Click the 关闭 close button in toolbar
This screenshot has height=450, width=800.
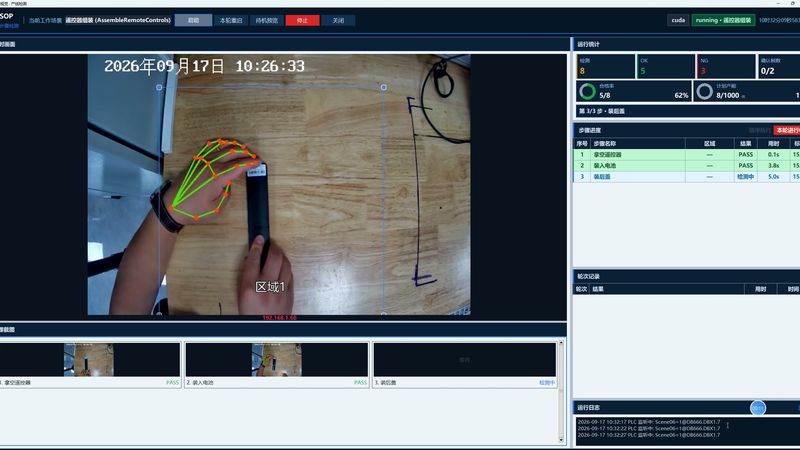338,20
